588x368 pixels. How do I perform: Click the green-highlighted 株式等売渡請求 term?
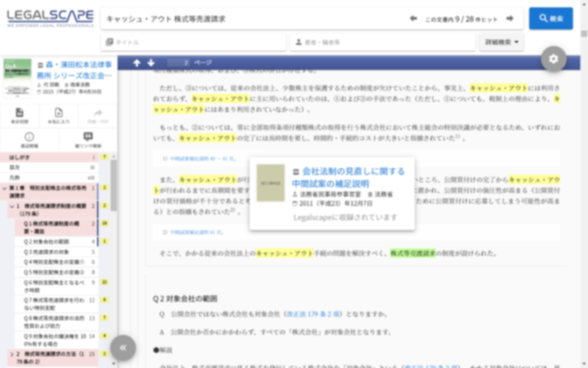tap(413, 253)
